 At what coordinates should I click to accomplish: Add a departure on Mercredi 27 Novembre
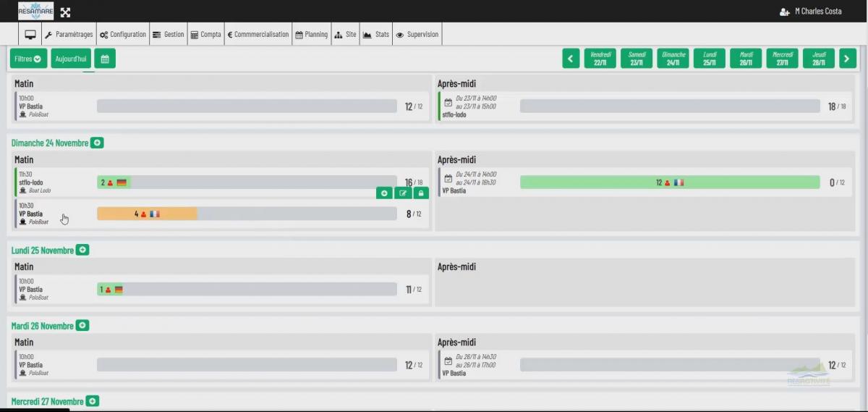click(x=93, y=401)
